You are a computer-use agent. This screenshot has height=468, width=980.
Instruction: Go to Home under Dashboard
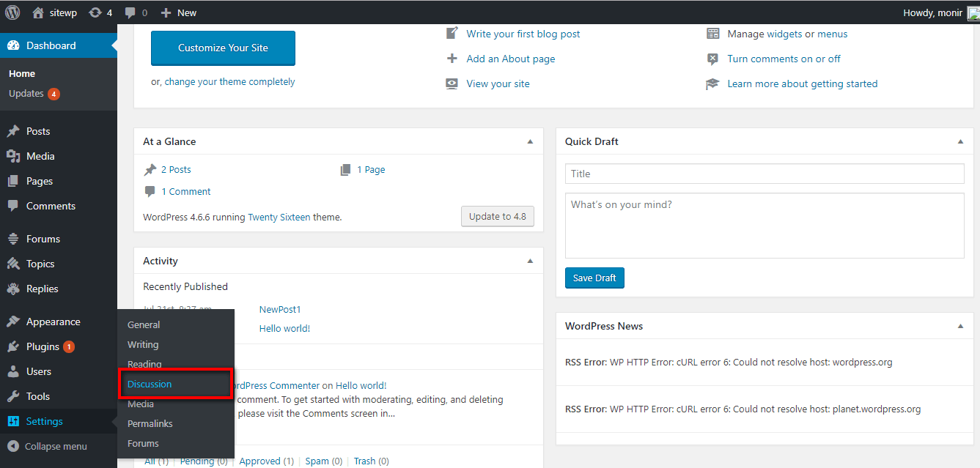(x=22, y=73)
